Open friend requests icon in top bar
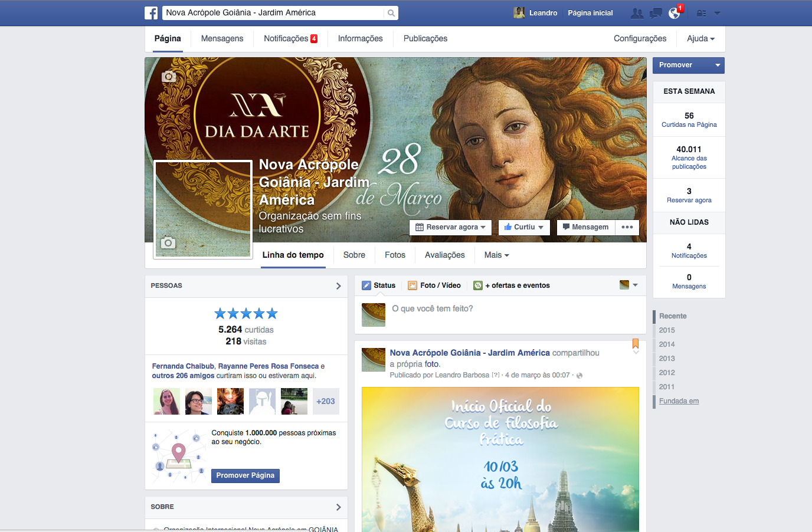 coord(637,13)
